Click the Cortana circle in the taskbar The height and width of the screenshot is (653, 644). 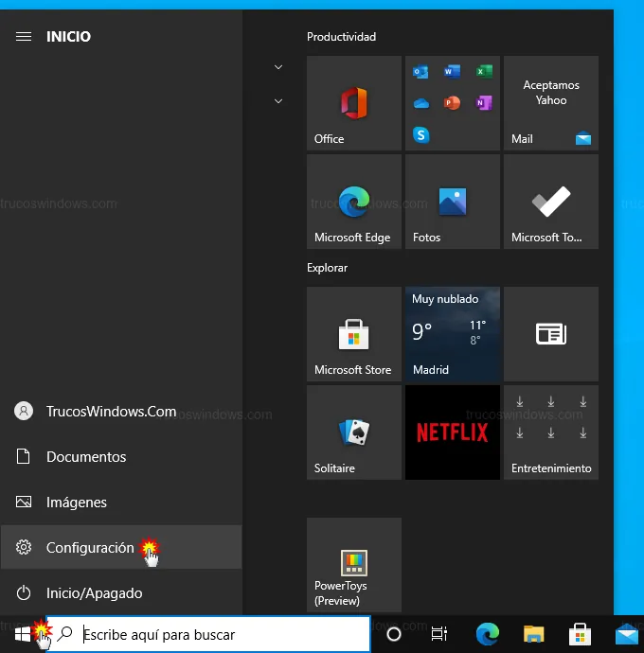[x=393, y=634]
